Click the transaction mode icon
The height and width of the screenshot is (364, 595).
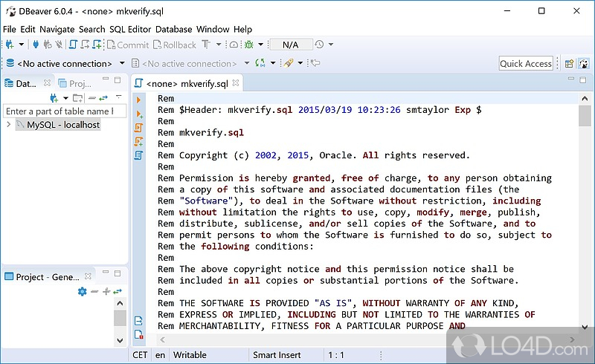coord(206,45)
